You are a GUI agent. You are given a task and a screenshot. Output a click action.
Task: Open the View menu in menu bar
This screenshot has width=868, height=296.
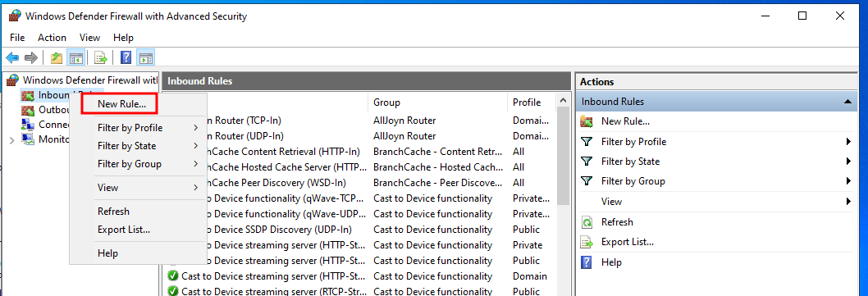(x=89, y=38)
